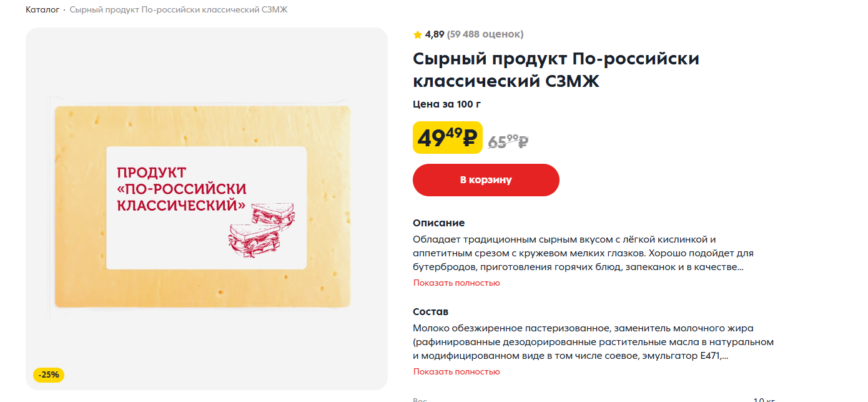Open the Каталог breadcrumb link
This screenshot has width=868, height=402.
pos(42,10)
